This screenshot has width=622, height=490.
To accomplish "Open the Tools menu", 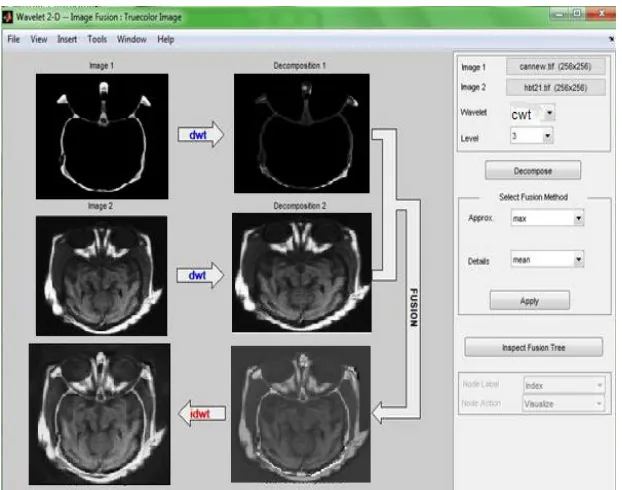I will tap(97, 39).
